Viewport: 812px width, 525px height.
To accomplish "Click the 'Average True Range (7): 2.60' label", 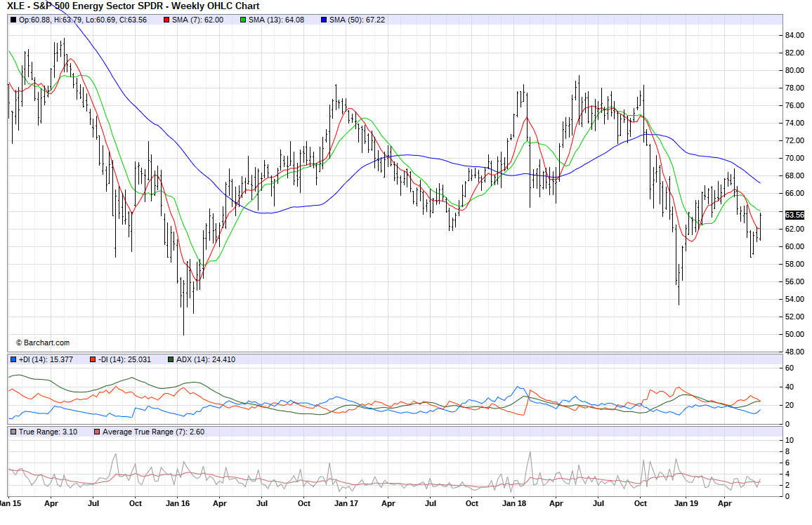I will (x=153, y=432).
